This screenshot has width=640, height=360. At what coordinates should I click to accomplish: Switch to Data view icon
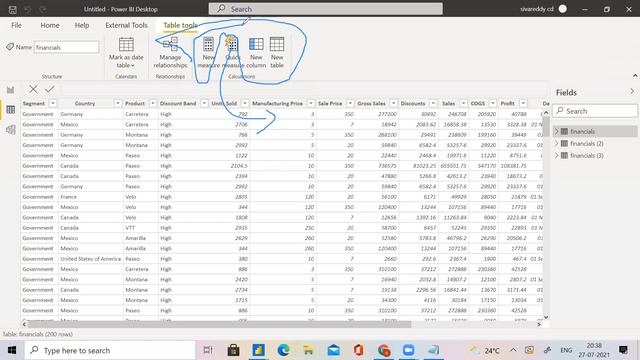click(x=11, y=109)
